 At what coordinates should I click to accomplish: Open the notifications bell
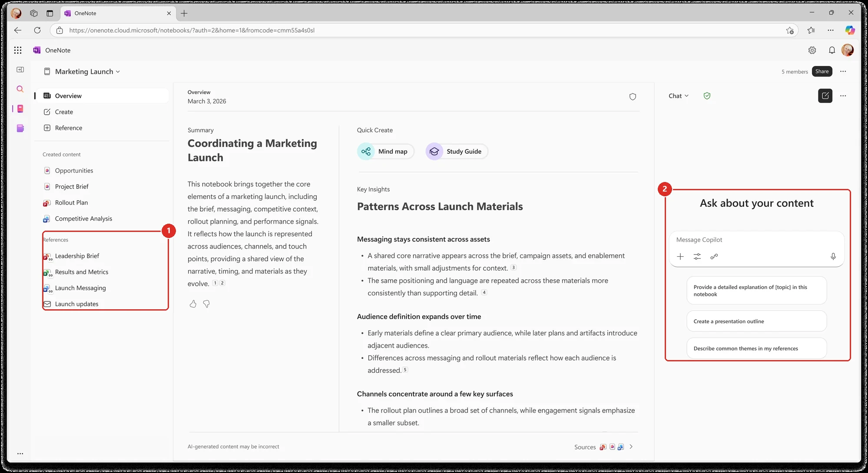coord(832,50)
